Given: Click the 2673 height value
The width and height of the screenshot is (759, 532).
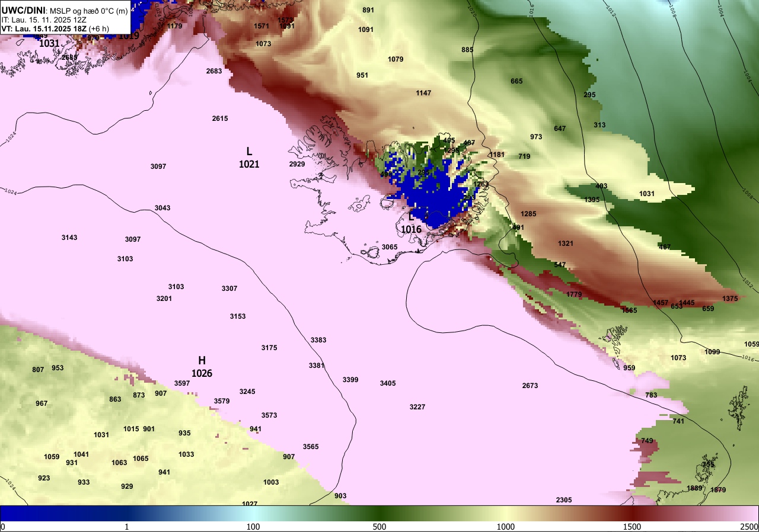Looking at the screenshot, I should click(530, 386).
